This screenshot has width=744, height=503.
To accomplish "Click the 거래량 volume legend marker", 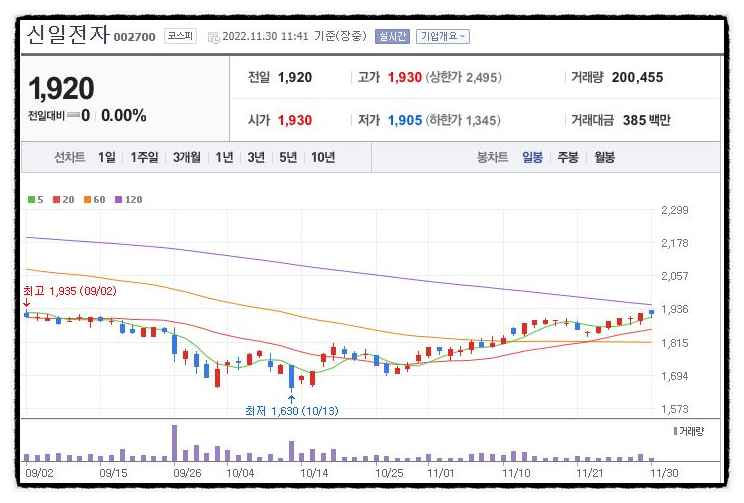I will (675, 431).
